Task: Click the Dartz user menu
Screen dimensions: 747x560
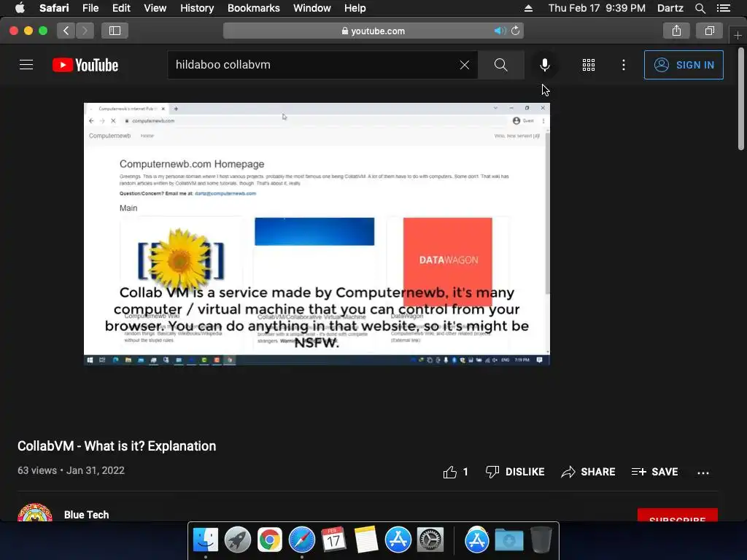Action: coord(670,8)
